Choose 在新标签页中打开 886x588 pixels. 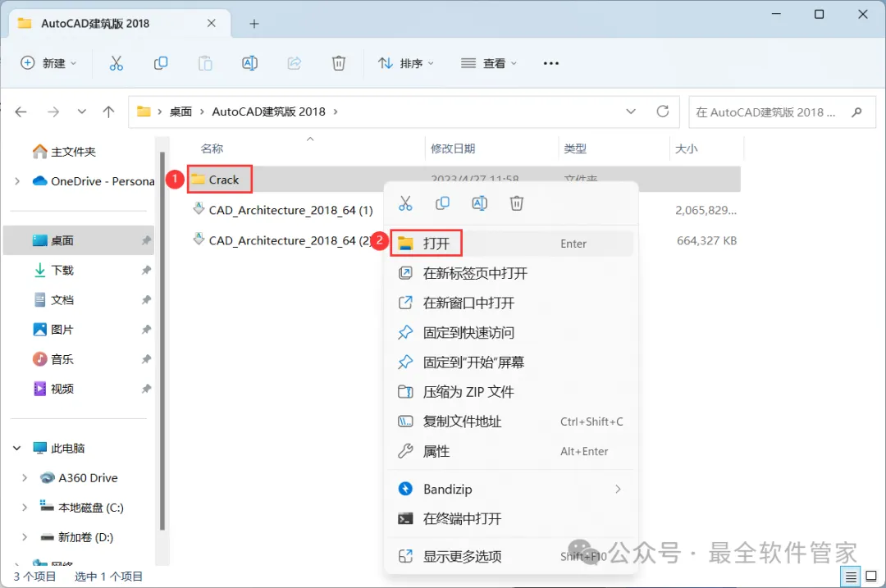511,273
